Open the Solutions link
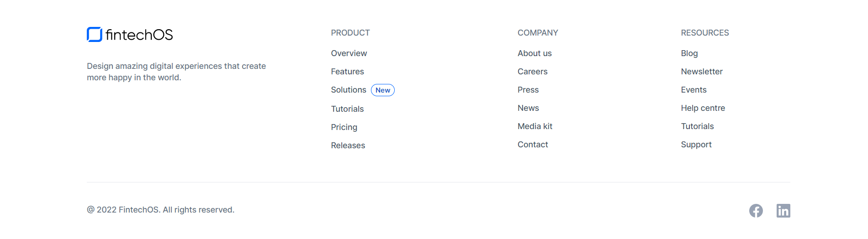This screenshot has width=868, height=239. [348, 90]
